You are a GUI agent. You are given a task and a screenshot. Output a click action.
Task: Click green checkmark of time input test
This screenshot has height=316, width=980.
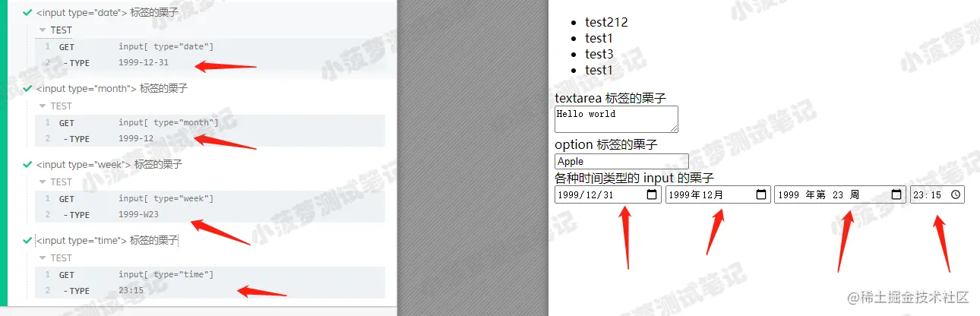(x=27, y=241)
